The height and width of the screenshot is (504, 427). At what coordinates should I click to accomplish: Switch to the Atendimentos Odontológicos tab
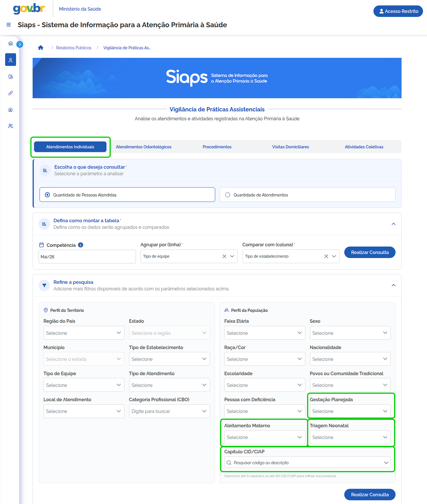pos(144,147)
